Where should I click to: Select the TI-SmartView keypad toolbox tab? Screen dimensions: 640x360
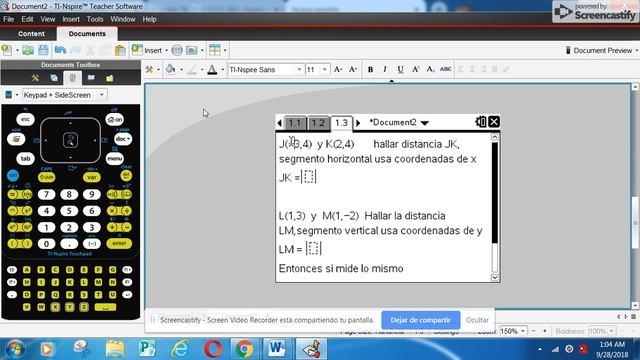pyautogui.click(x=73, y=78)
